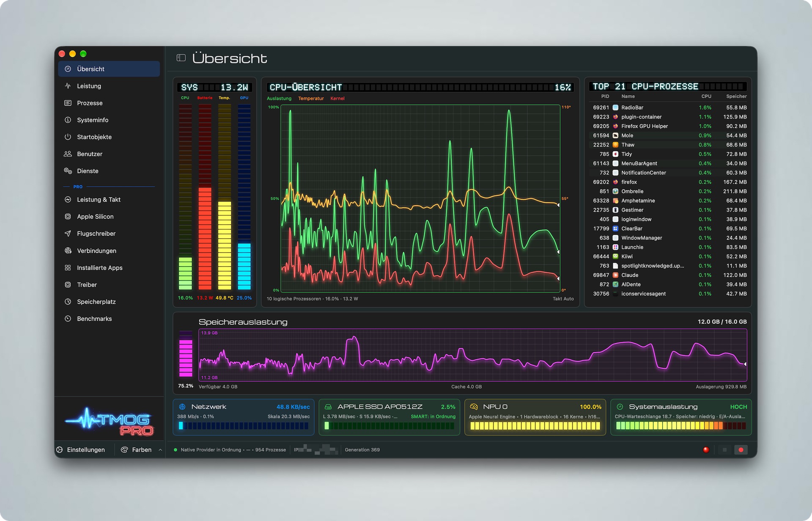Screen dimensions: 812x521
Task: View Verbindungen in the sidebar
Action: point(109,251)
